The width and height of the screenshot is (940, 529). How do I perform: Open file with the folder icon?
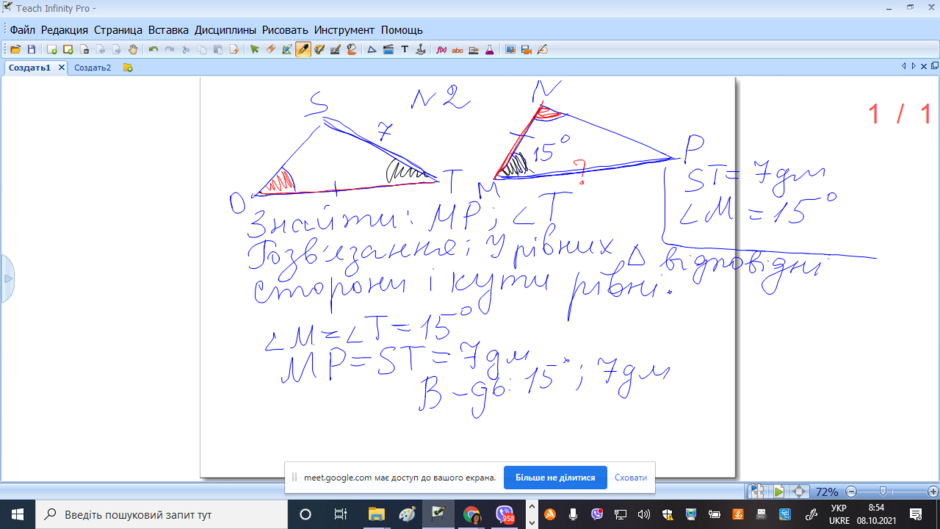pyautogui.click(x=15, y=50)
